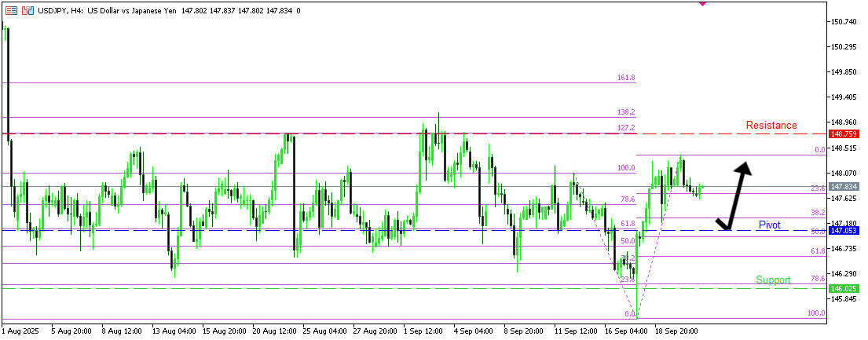Click the 1 Aug 2025 date label
The height and width of the screenshot is (340, 868).
pyautogui.click(x=20, y=332)
